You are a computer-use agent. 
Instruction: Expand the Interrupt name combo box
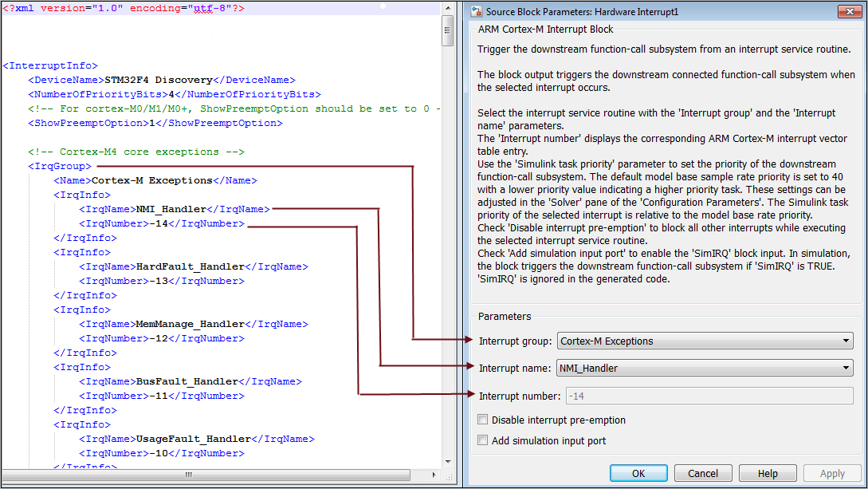tap(705, 369)
